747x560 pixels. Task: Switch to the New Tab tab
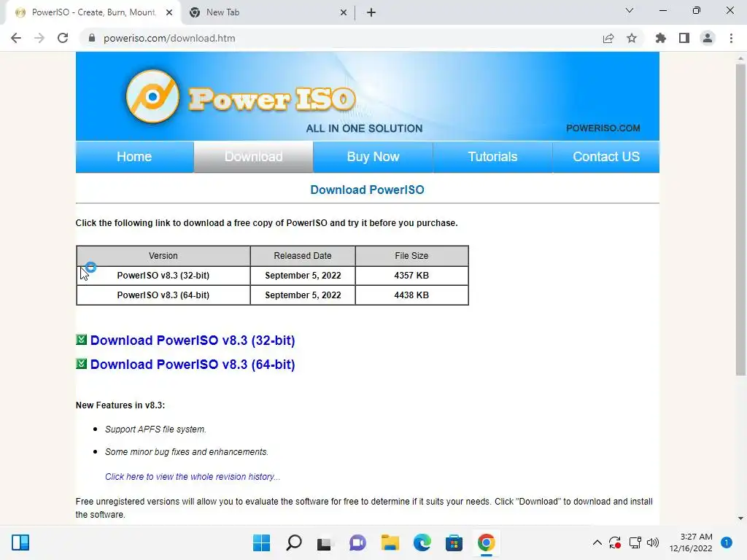click(268, 12)
